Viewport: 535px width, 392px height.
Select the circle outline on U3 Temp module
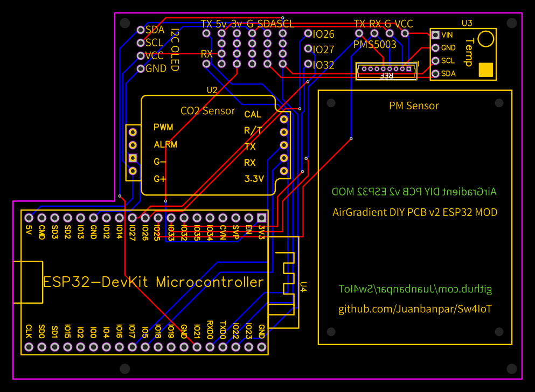click(486, 39)
